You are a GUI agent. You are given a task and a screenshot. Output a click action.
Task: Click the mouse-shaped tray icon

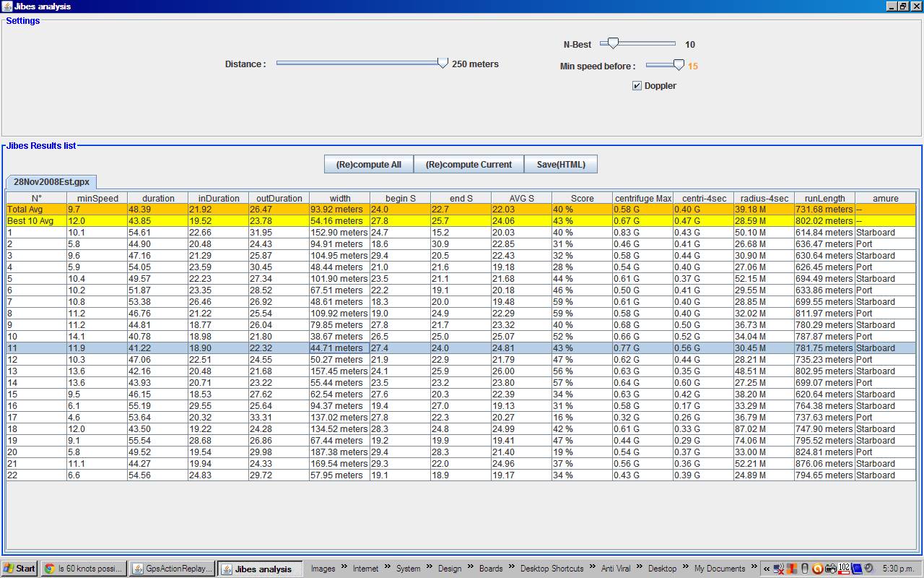[x=805, y=569]
